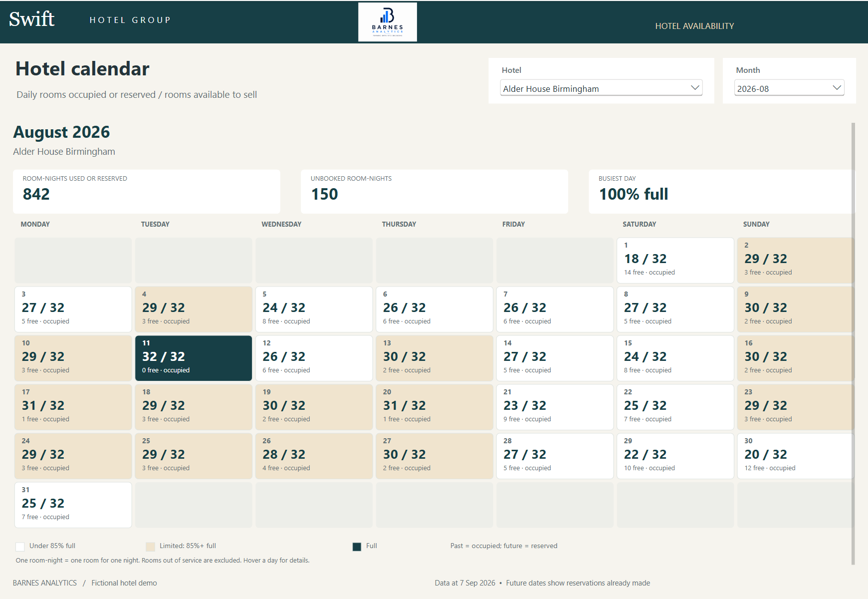Select August 30 cell showing 20 / 32
868x599 pixels.
796,456
